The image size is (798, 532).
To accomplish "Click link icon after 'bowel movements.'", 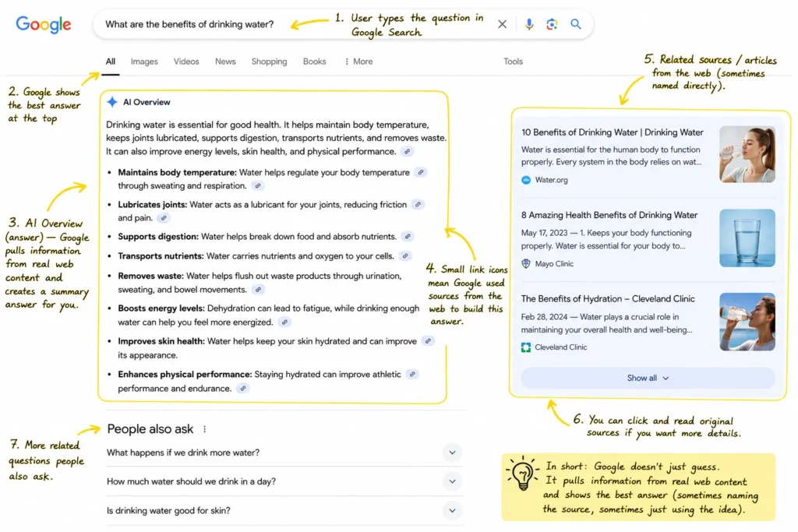I will tap(259, 290).
